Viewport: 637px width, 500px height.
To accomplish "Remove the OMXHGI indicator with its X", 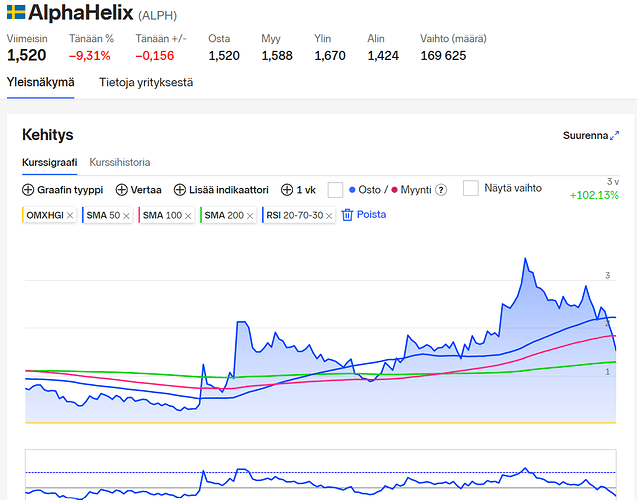I will click(x=70, y=215).
